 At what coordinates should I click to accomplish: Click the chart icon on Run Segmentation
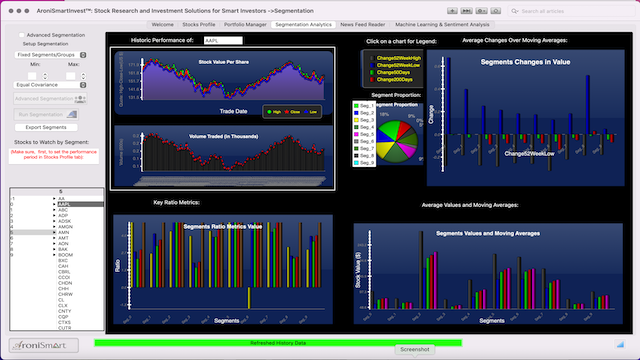pos(72,115)
